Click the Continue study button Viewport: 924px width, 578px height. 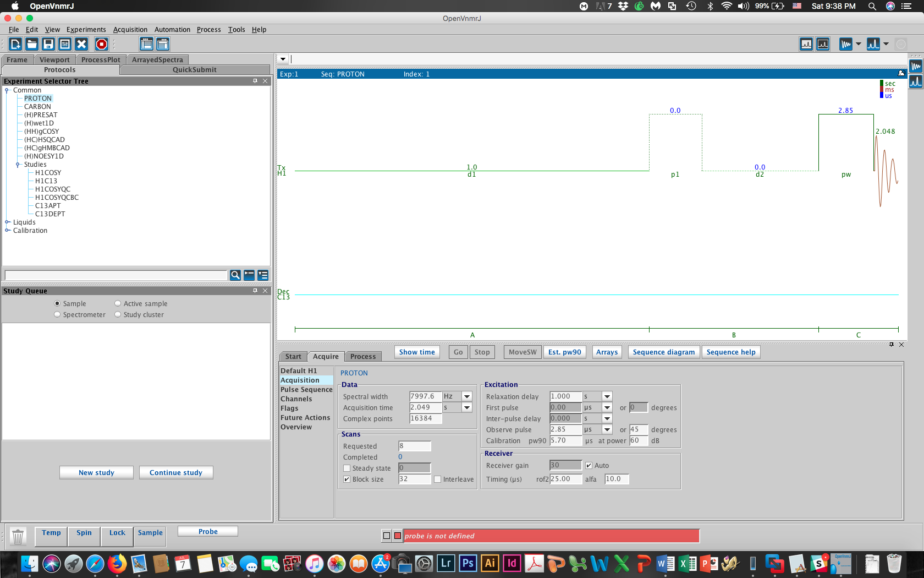click(x=176, y=473)
